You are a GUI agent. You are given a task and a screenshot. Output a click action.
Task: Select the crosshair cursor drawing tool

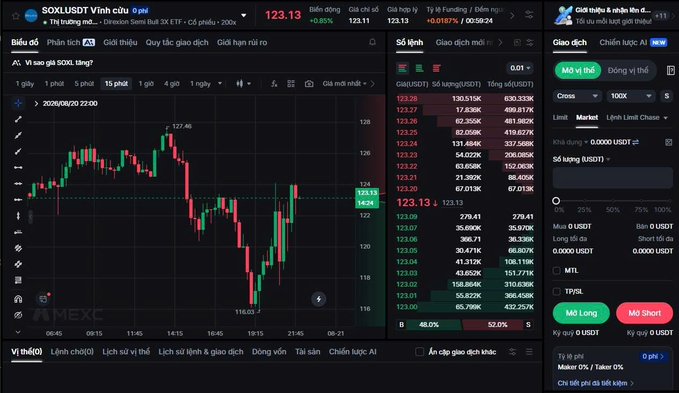point(18,103)
